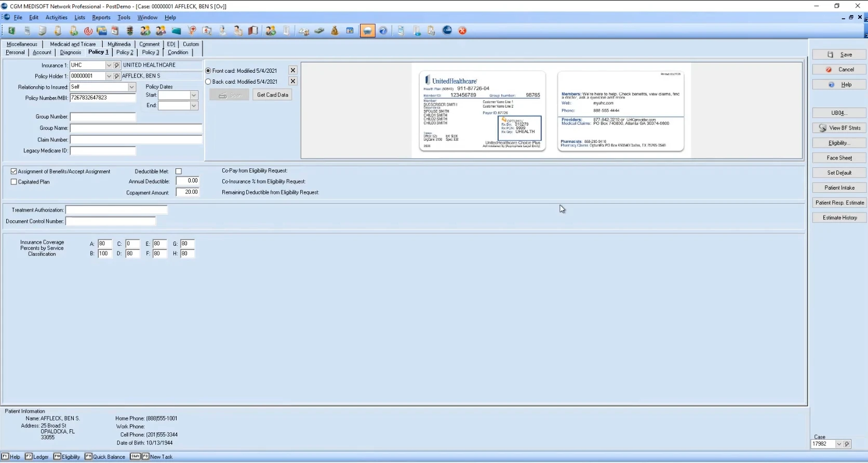This screenshot has height=463, width=868.
Task: Click the Get Card Data button
Action: pyautogui.click(x=272, y=95)
